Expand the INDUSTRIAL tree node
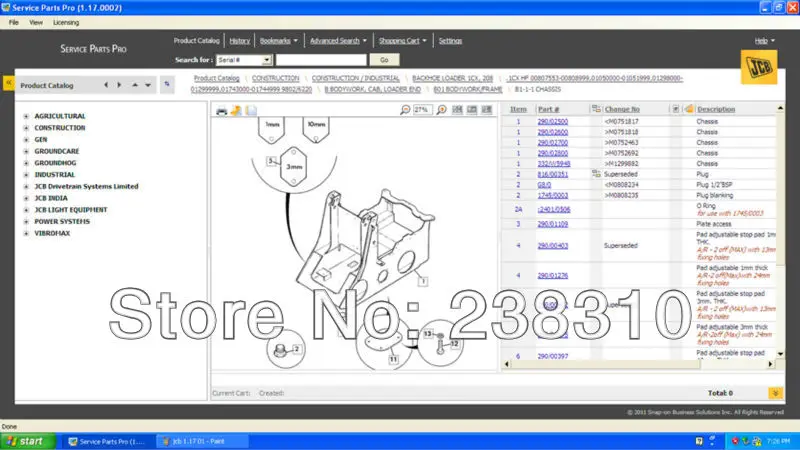 26,175
